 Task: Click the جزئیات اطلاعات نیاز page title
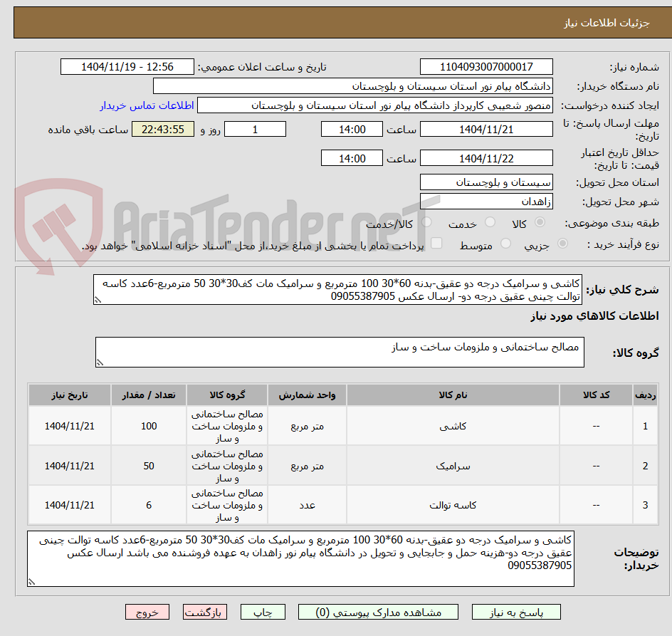(607, 23)
